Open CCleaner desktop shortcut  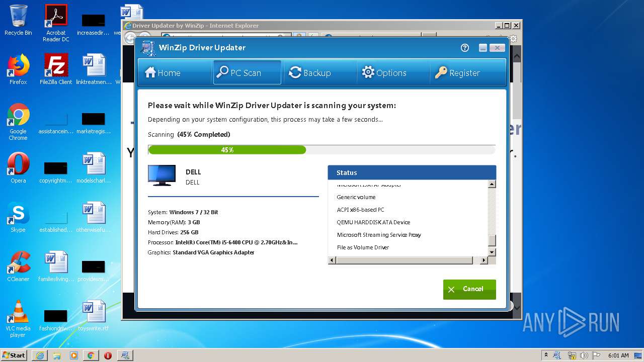(18, 266)
